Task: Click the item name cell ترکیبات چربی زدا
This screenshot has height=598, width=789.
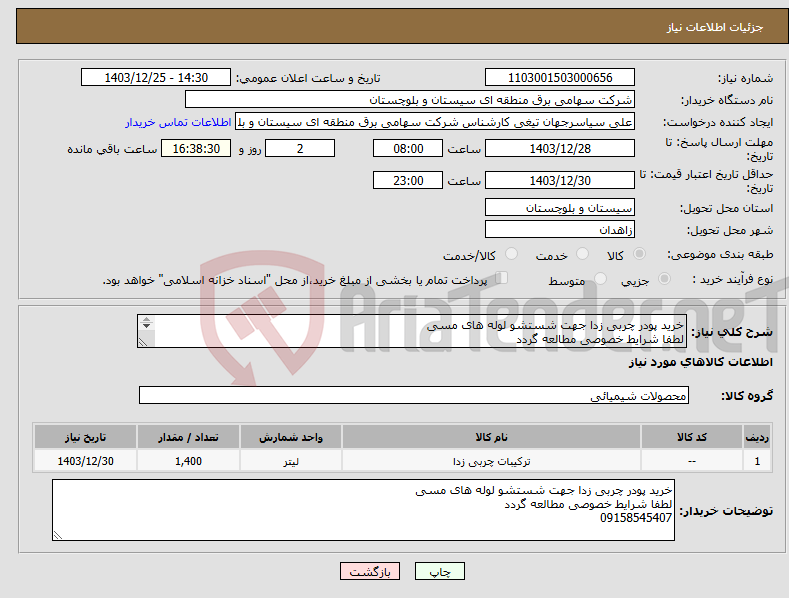Action: [491, 461]
